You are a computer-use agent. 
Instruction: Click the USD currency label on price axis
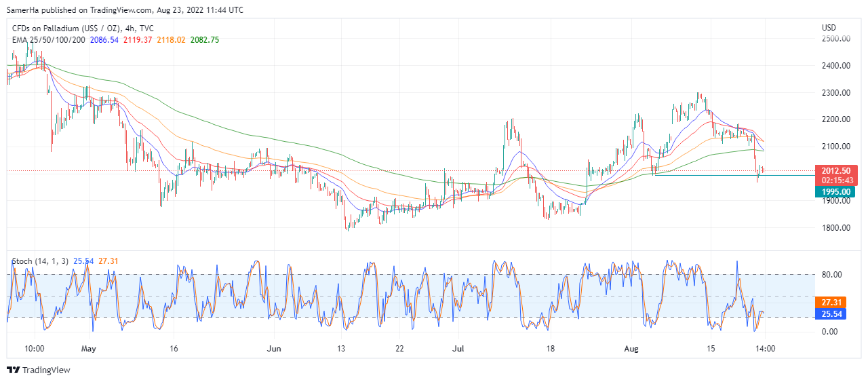pos(829,28)
